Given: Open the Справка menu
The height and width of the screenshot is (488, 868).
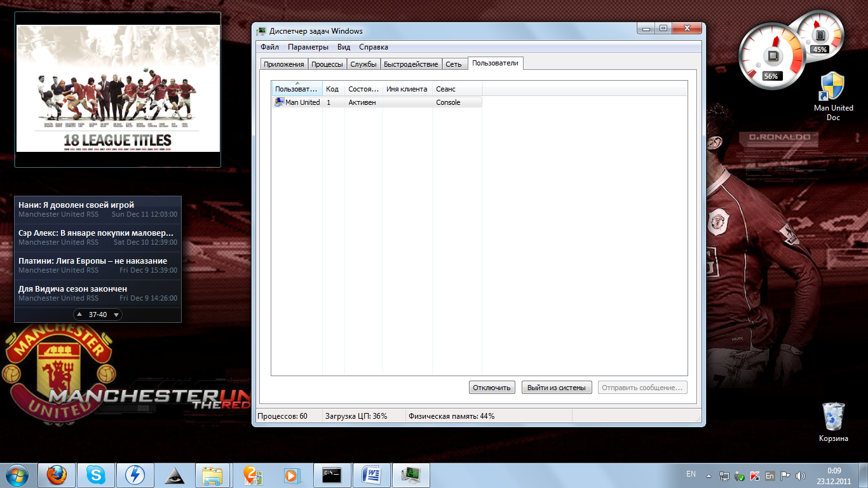Looking at the screenshot, I should point(374,47).
